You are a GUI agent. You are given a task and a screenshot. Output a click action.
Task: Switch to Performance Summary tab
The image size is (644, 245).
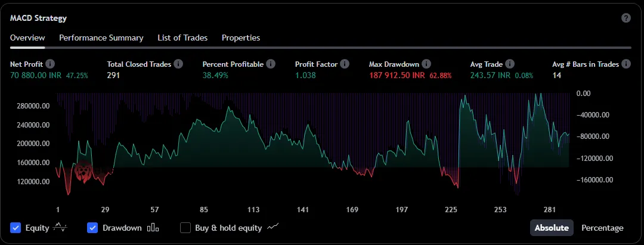[101, 38]
